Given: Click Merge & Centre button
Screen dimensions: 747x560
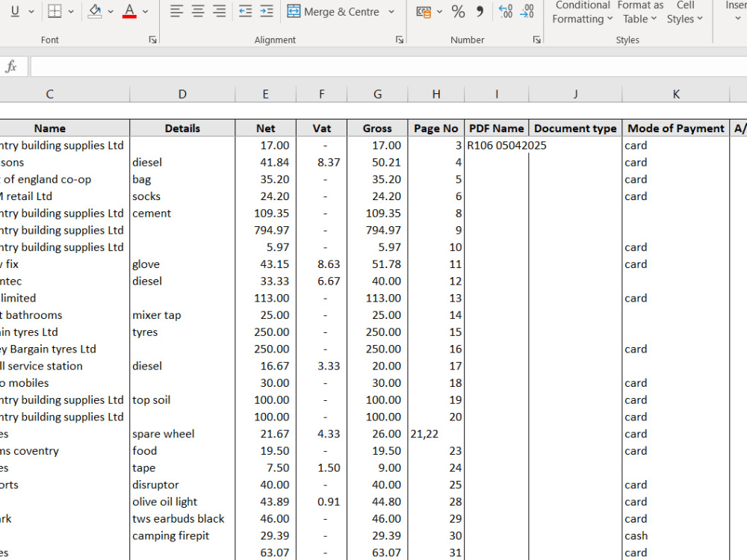Looking at the screenshot, I should pos(333,11).
